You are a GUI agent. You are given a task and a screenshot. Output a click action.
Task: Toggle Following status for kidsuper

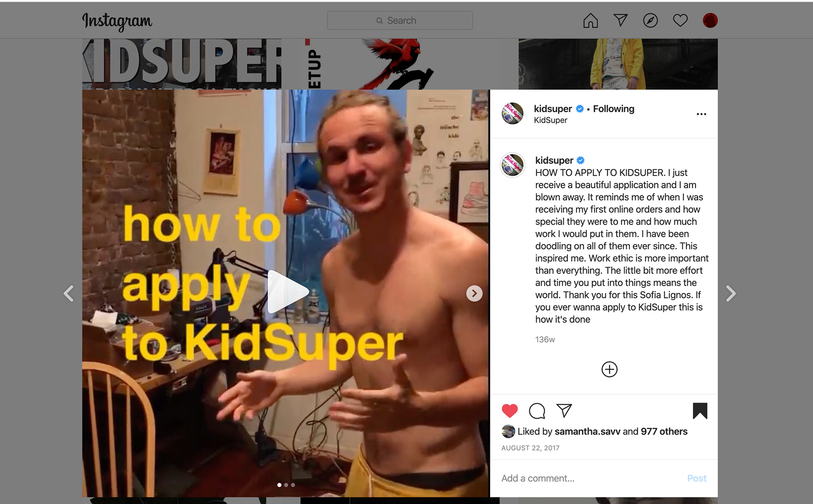coord(614,109)
